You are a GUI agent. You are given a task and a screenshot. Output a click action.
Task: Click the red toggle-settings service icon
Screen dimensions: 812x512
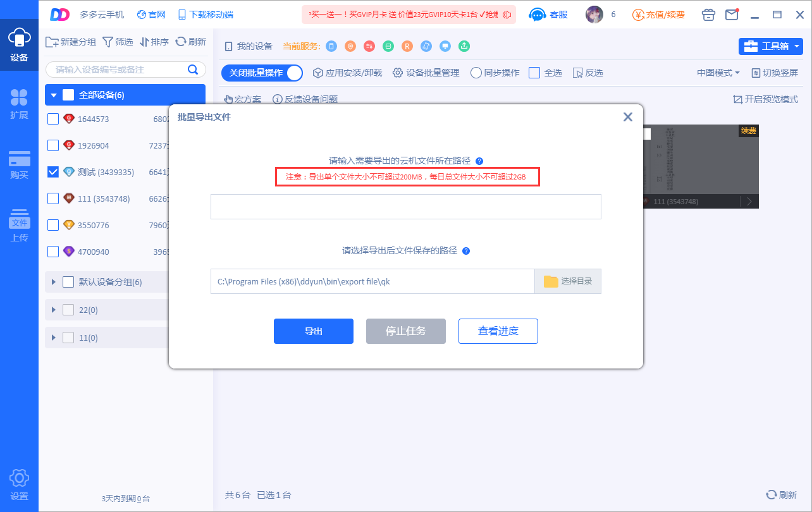click(369, 46)
